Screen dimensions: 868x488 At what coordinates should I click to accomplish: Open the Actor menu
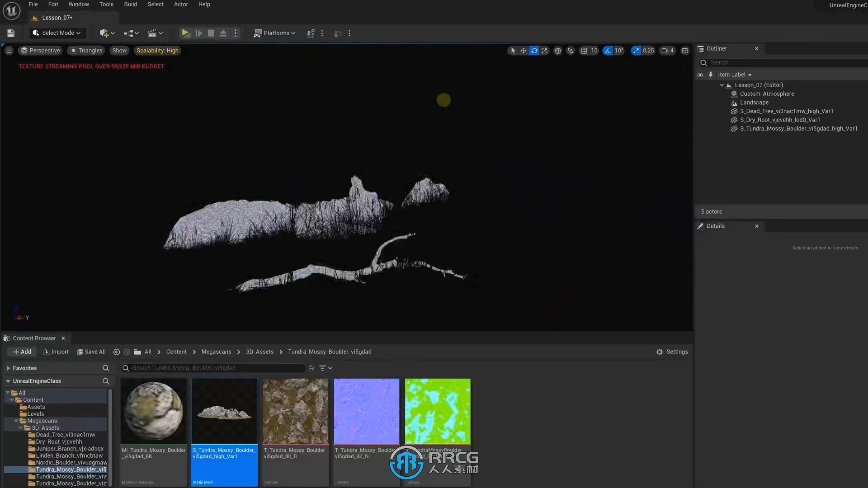[181, 5]
